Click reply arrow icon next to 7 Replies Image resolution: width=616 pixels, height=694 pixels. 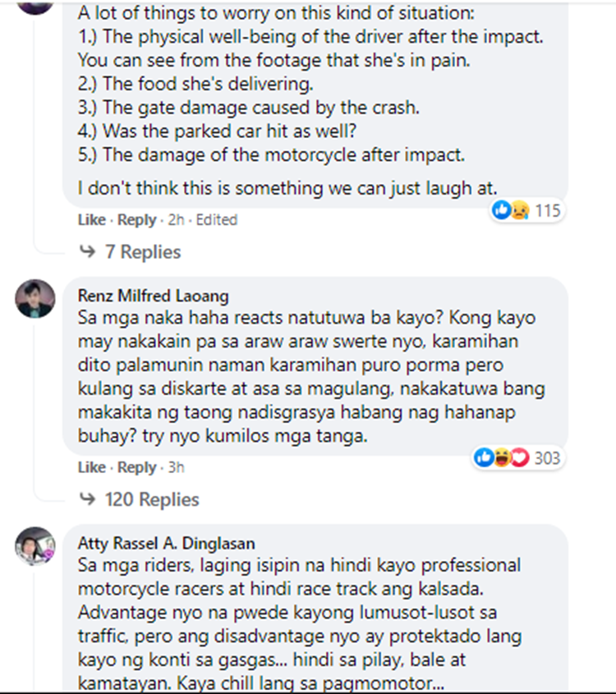point(87,251)
